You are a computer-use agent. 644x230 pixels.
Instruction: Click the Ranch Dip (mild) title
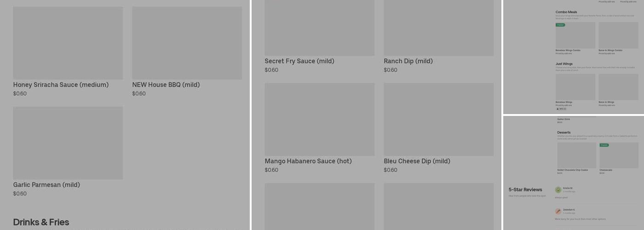[408, 61]
